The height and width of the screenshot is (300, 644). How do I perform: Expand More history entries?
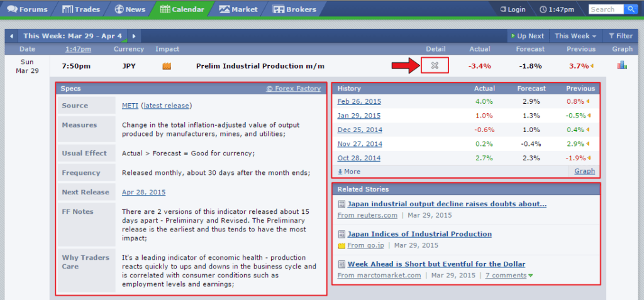(x=349, y=171)
